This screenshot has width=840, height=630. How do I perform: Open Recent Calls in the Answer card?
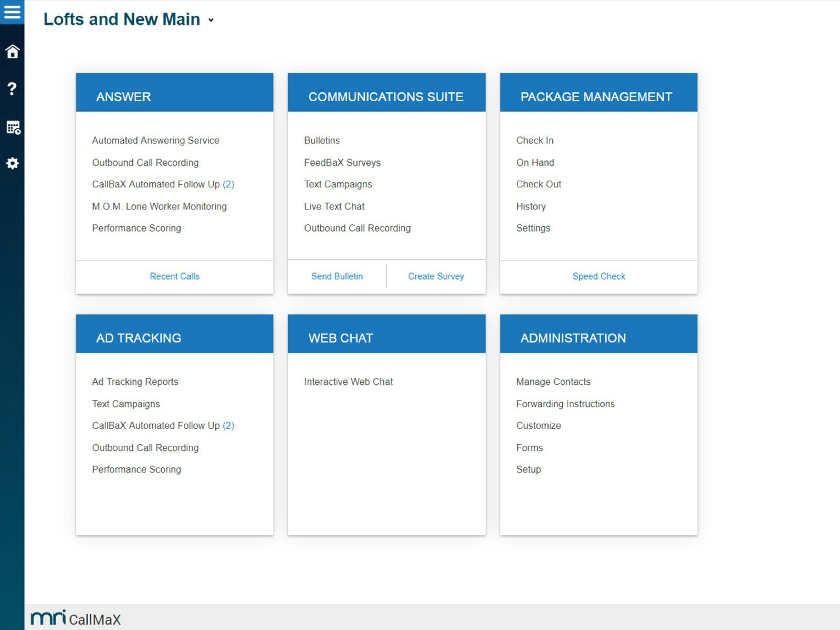pyautogui.click(x=174, y=276)
